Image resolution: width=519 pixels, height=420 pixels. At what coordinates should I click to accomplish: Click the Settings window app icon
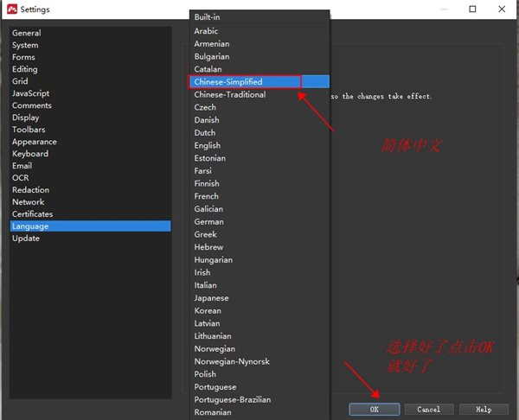pos(10,10)
